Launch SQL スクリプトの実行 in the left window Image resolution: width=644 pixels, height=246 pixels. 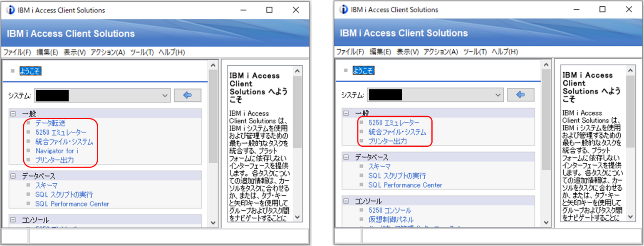(64, 194)
